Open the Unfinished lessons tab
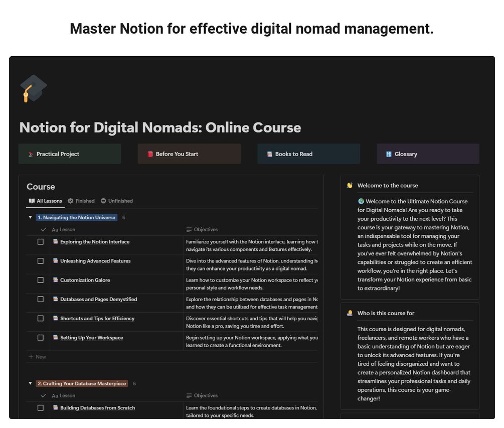The height and width of the screenshot is (428, 504). pos(117,201)
